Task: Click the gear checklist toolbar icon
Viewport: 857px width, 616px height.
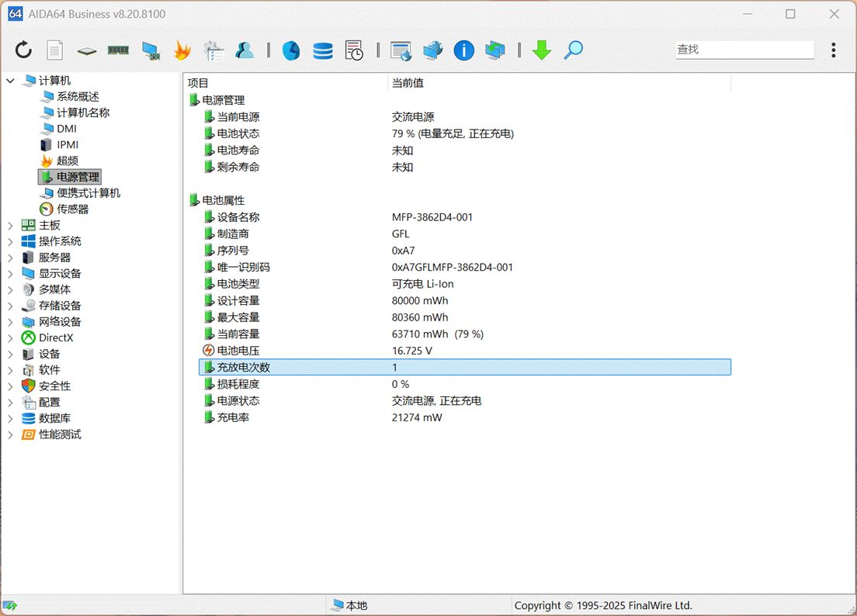Action: [213, 50]
